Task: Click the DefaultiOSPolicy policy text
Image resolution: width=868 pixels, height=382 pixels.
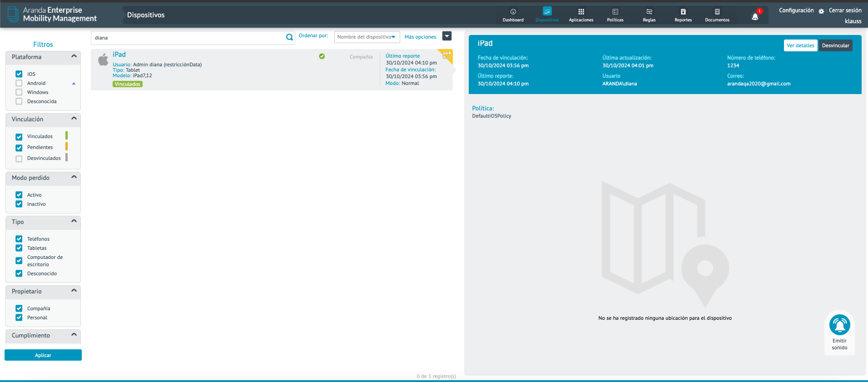Action: pyautogui.click(x=491, y=116)
